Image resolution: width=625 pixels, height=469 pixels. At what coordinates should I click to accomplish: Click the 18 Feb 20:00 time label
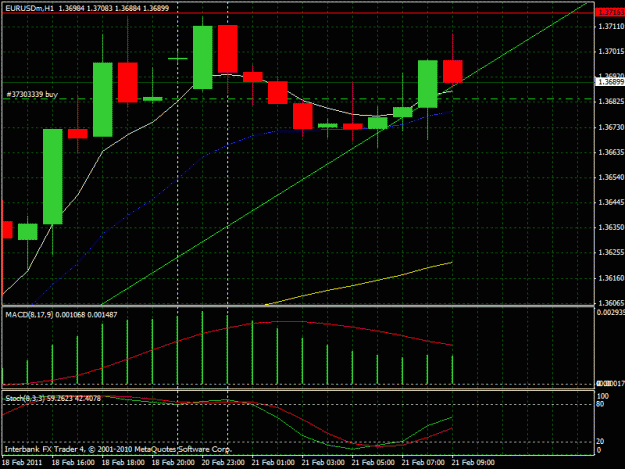click(x=173, y=462)
